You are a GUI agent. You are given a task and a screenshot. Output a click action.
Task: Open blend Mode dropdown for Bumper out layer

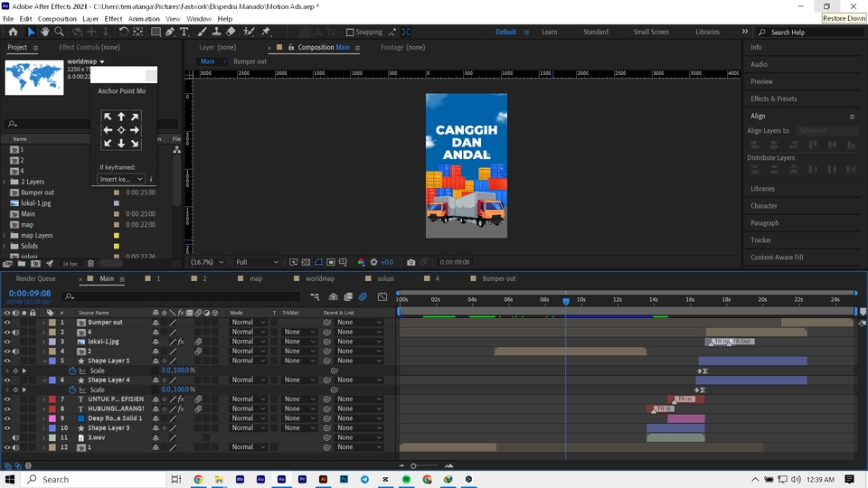point(248,323)
